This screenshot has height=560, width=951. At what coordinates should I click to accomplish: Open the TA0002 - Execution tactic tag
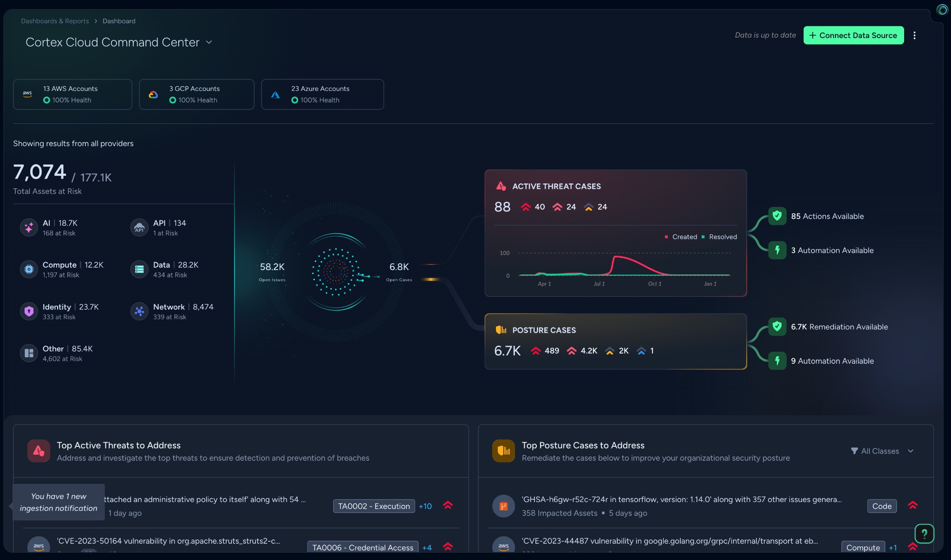(373, 506)
